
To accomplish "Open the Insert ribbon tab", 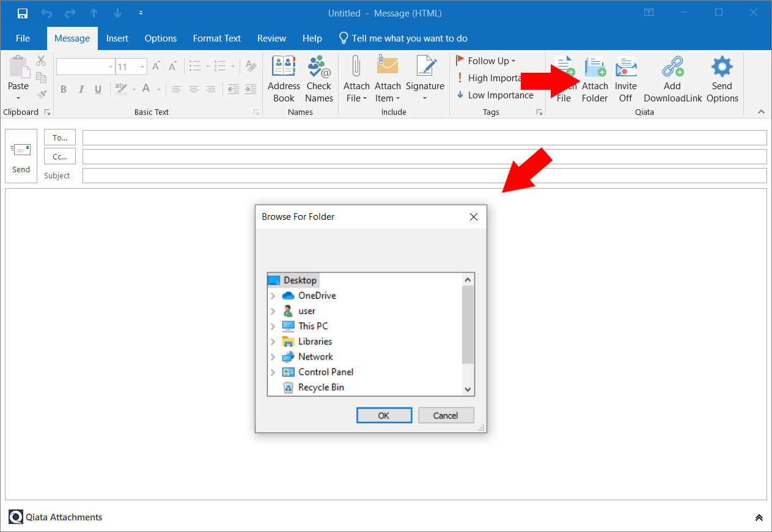I will click(x=117, y=38).
